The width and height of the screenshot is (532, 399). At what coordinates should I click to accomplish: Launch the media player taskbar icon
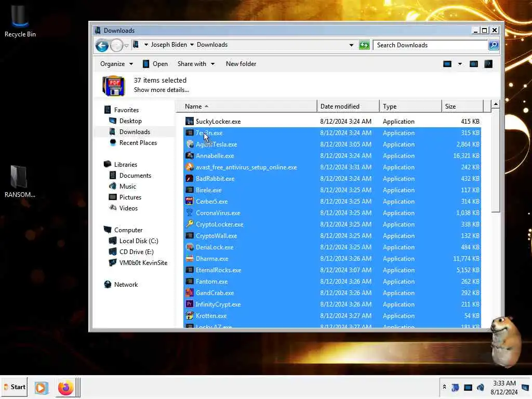pos(41,388)
